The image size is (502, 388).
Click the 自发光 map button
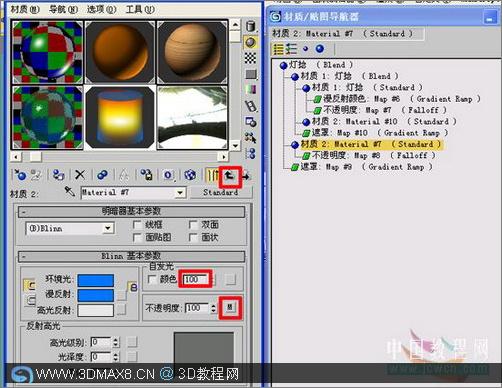pos(230,279)
